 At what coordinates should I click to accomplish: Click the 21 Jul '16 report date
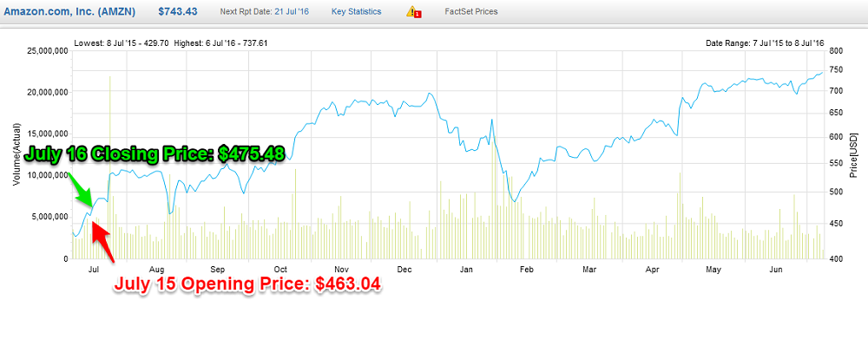click(x=291, y=12)
